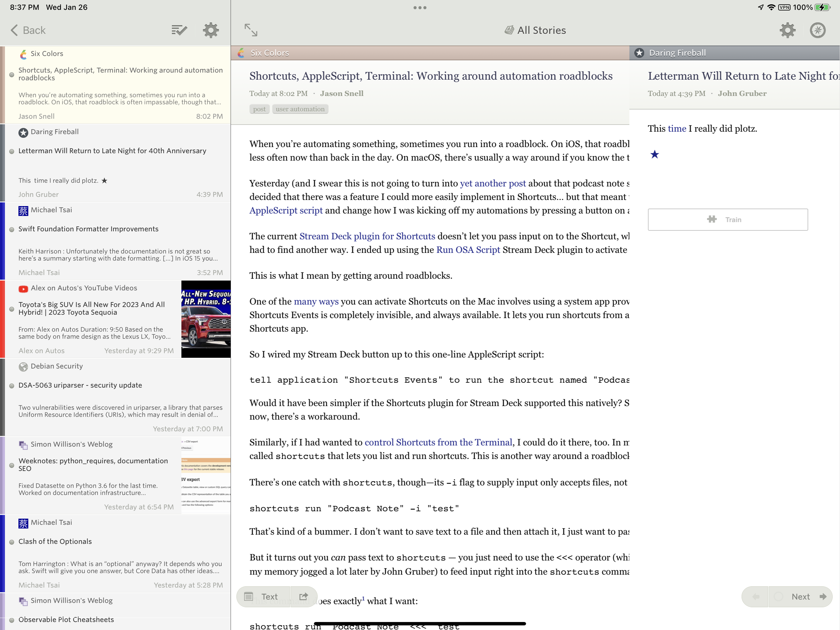The height and width of the screenshot is (630, 840).
Task: Open the Toyota Sequoia video thumbnail
Action: click(206, 319)
